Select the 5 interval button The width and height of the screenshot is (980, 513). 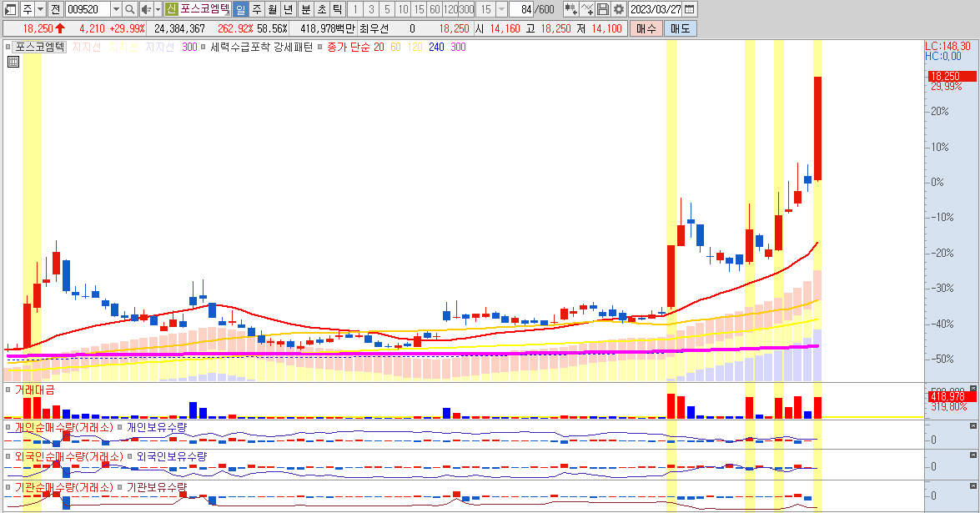click(x=387, y=9)
